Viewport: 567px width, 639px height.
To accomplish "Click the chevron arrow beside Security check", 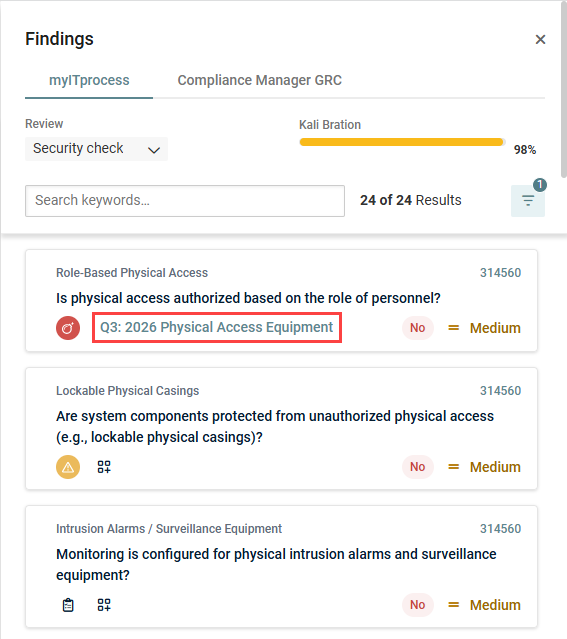I will [154, 150].
